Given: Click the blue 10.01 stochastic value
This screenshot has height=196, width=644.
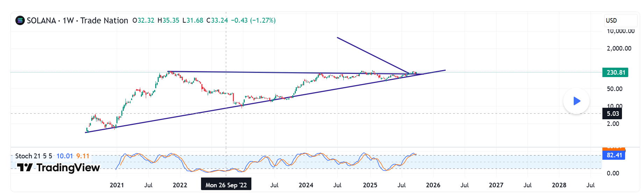Looking at the screenshot, I should click(65, 156).
